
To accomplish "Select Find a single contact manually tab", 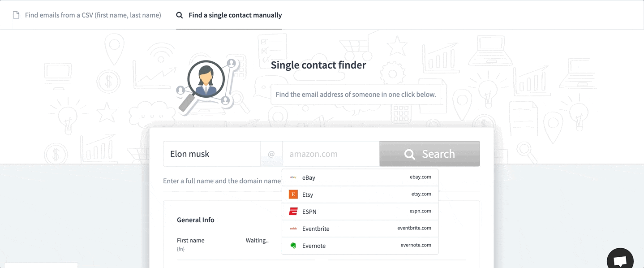I will point(235,15).
